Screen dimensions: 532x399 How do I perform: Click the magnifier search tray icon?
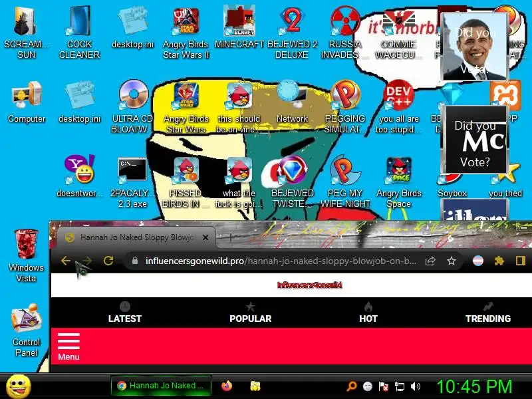352,386
